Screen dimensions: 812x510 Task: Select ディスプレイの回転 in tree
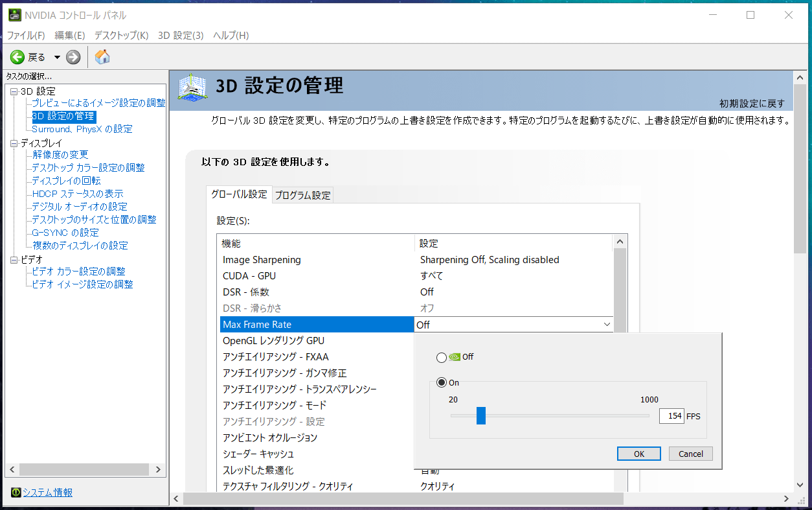(x=66, y=181)
